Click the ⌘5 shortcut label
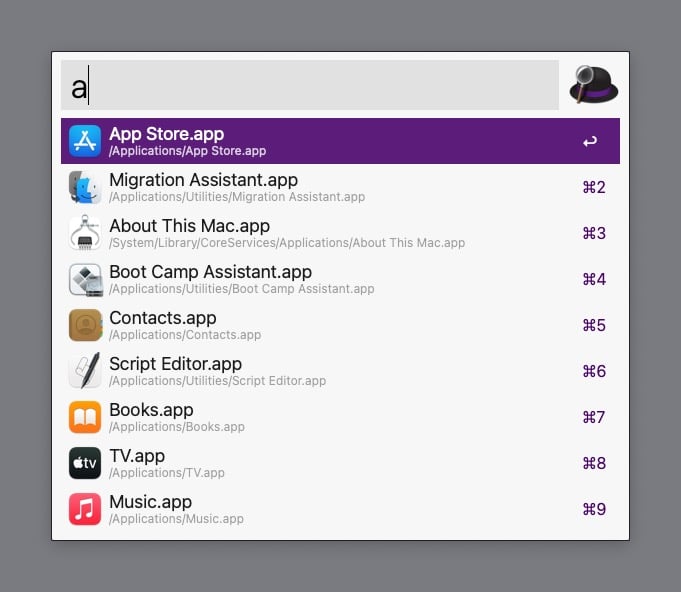 594,325
